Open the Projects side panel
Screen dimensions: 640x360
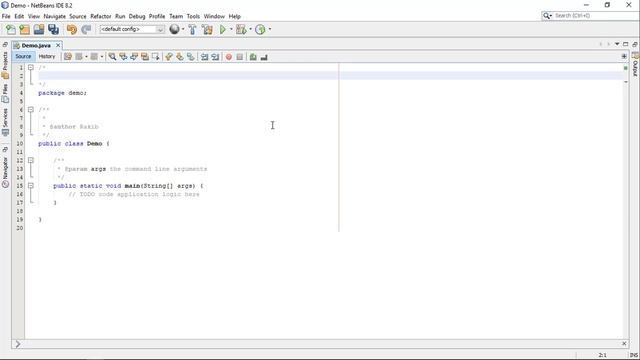pos(5,64)
